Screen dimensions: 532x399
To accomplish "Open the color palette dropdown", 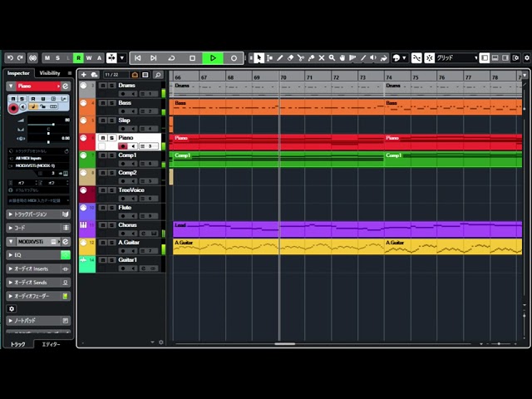I will point(404,58).
